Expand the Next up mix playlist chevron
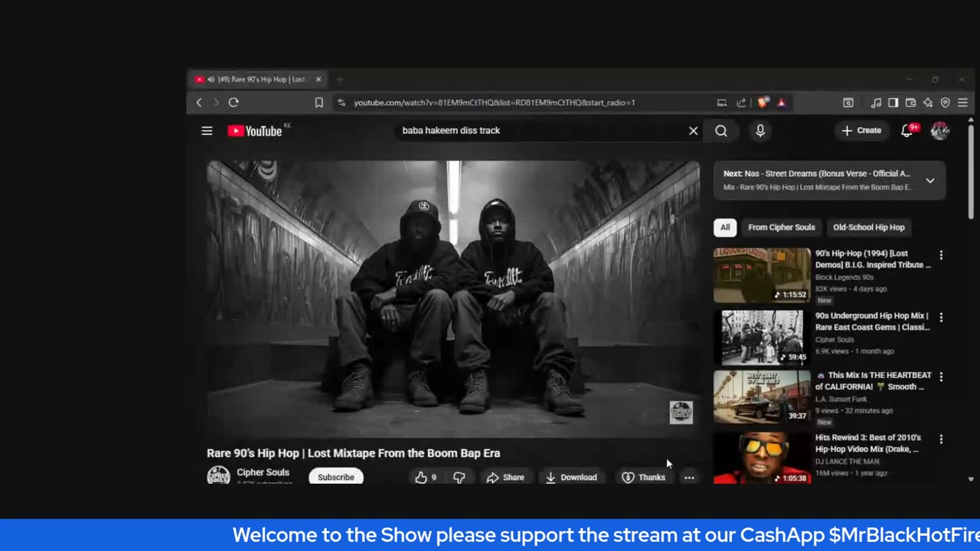980x551 pixels. point(930,181)
